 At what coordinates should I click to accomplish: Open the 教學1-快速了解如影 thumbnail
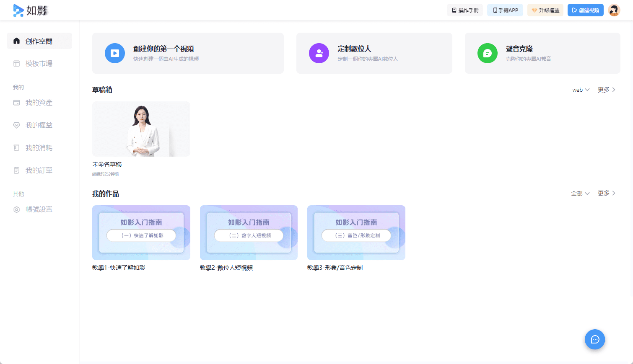[141, 232]
